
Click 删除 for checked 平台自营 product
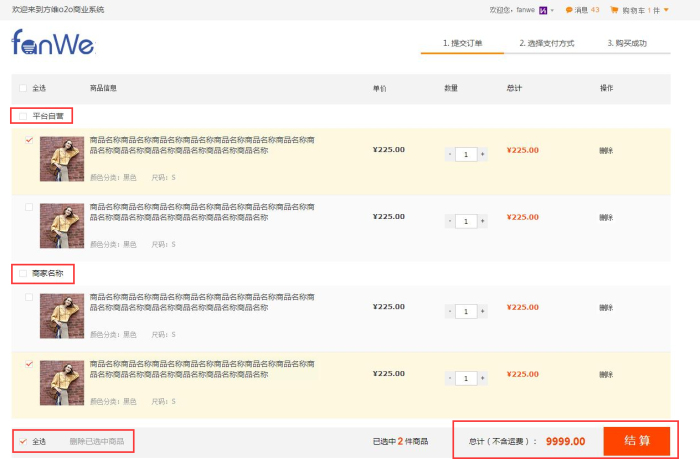pyautogui.click(x=606, y=150)
